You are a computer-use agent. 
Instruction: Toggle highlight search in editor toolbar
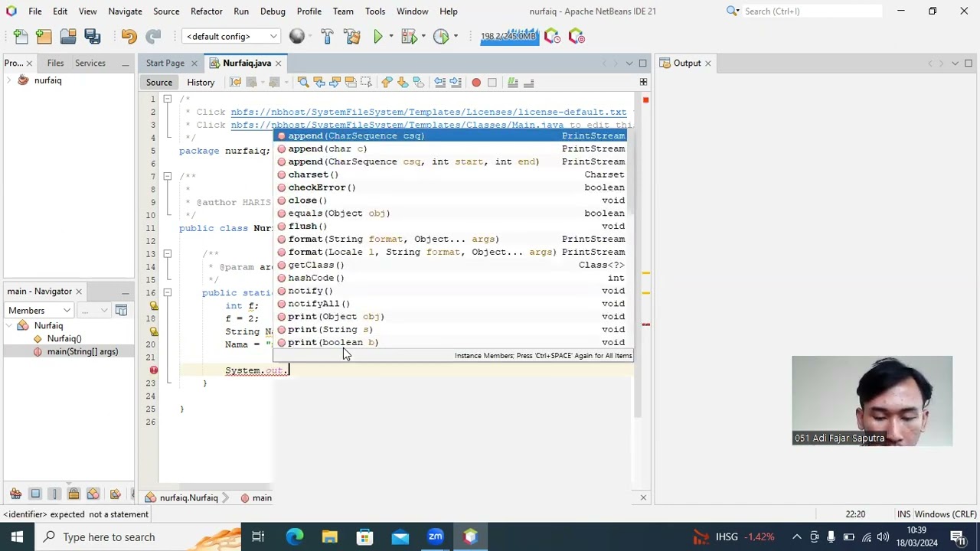(351, 82)
